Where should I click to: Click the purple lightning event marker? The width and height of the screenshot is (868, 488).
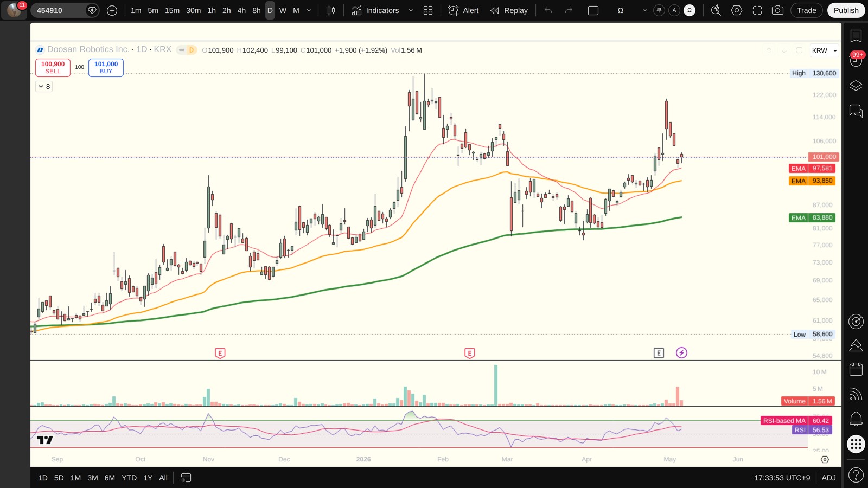coord(682,353)
